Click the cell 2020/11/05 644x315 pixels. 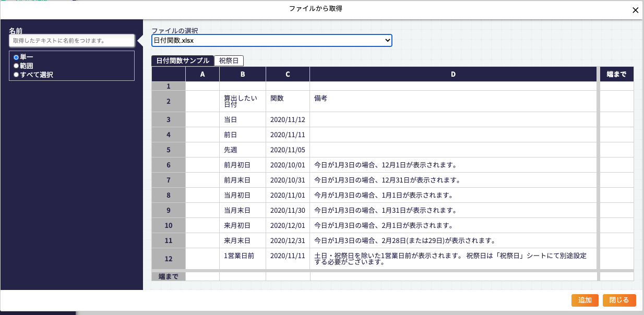point(288,150)
